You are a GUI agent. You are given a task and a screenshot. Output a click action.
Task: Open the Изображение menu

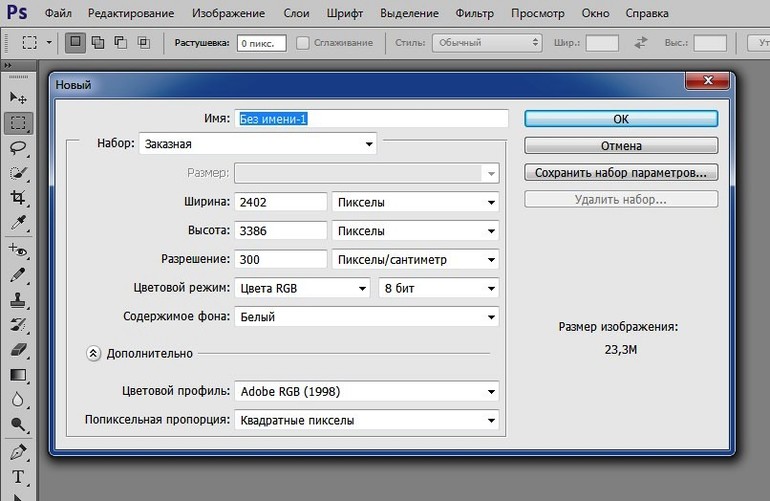[227, 14]
